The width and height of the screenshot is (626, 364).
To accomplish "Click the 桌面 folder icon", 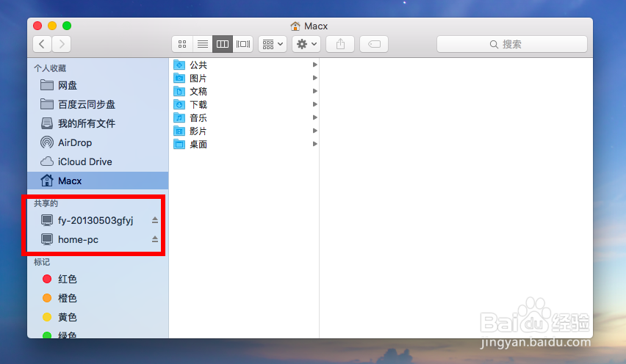I will point(179,144).
